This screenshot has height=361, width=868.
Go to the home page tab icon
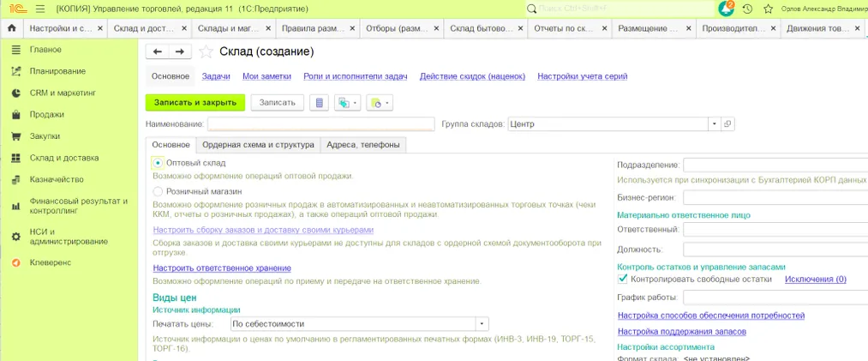(x=12, y=27)
